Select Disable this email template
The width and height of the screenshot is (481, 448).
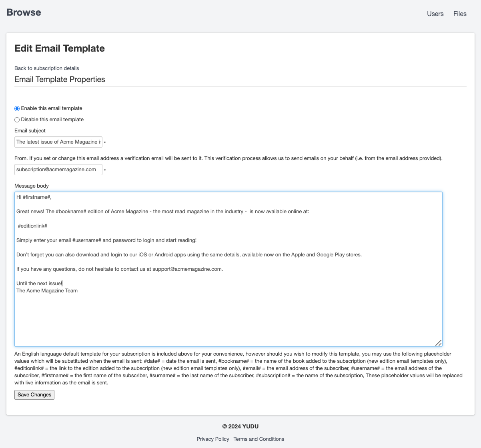17,120
